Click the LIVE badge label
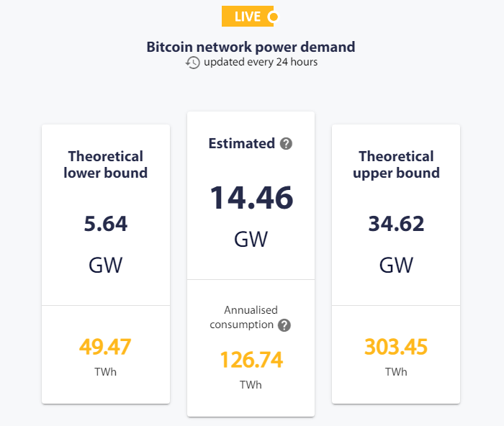The width and height of the screenshot is (504, 426). (x=247, y=17)
